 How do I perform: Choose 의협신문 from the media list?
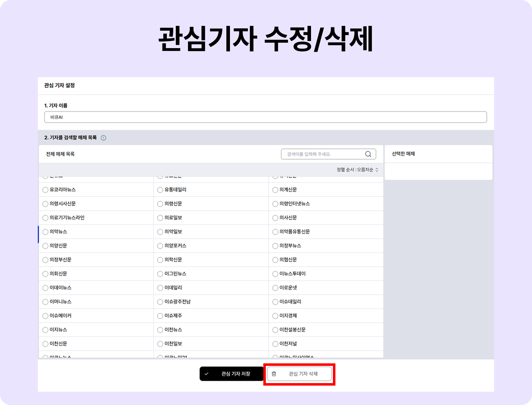click(288, 260)
